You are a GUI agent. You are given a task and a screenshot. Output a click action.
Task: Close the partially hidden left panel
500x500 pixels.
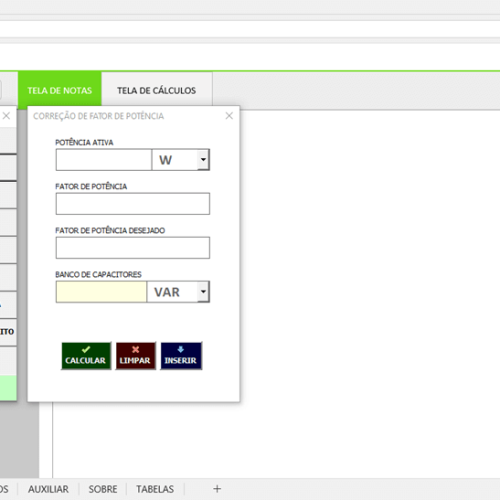tap(6, 116)
